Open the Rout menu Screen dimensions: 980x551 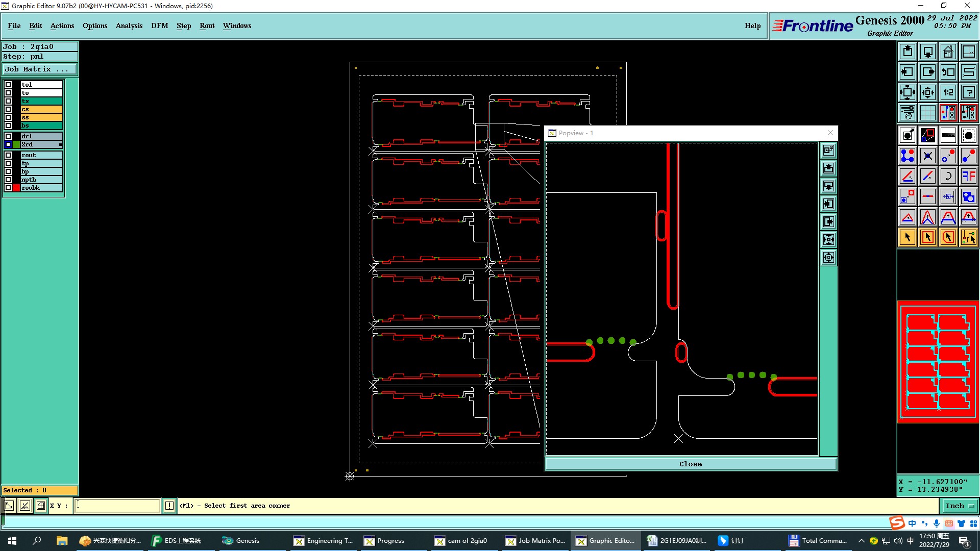pos(207,26)
